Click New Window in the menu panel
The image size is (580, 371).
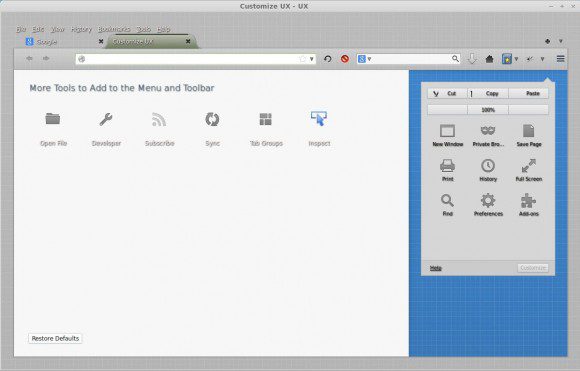(448, 135)
